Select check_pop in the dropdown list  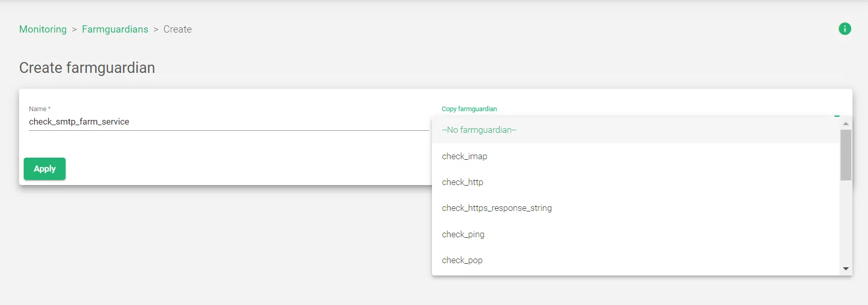(462, 260)
